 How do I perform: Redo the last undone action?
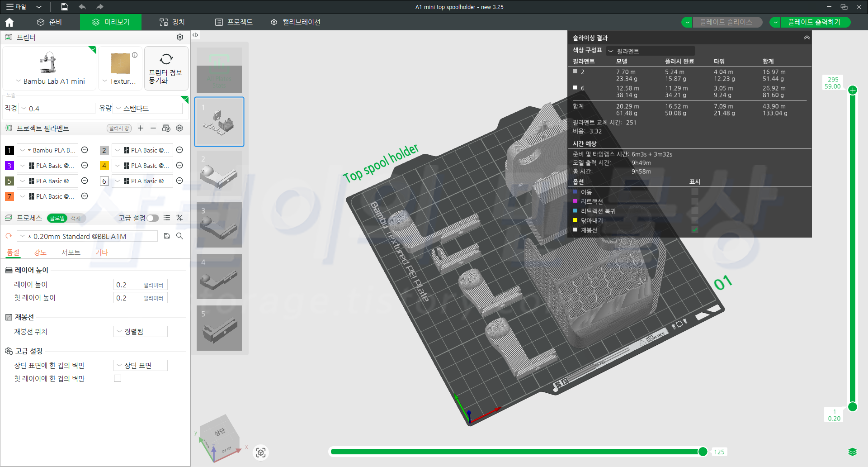pyautogui.click(x=100, y=7)
